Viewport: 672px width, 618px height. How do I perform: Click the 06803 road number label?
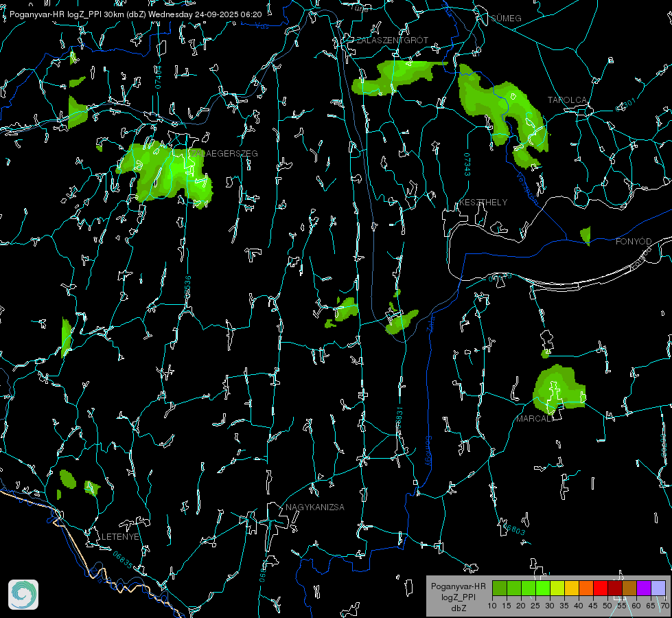[513, 529]
